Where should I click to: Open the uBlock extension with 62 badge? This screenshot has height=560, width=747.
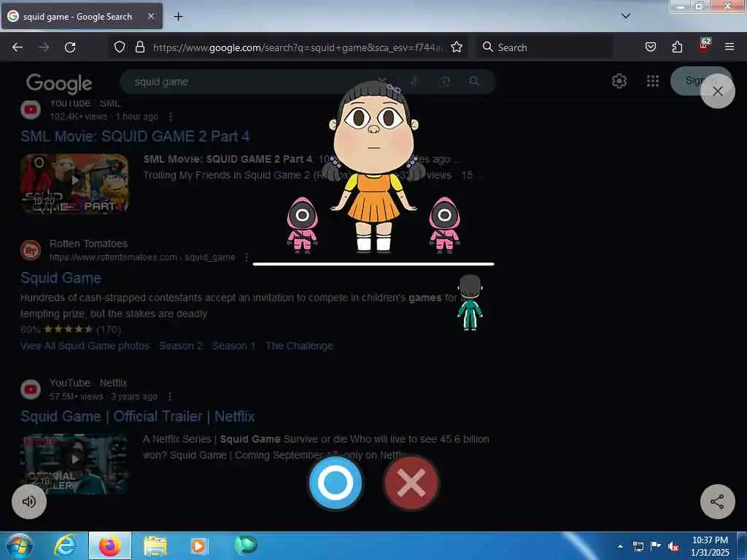click(x=704, y=46)
